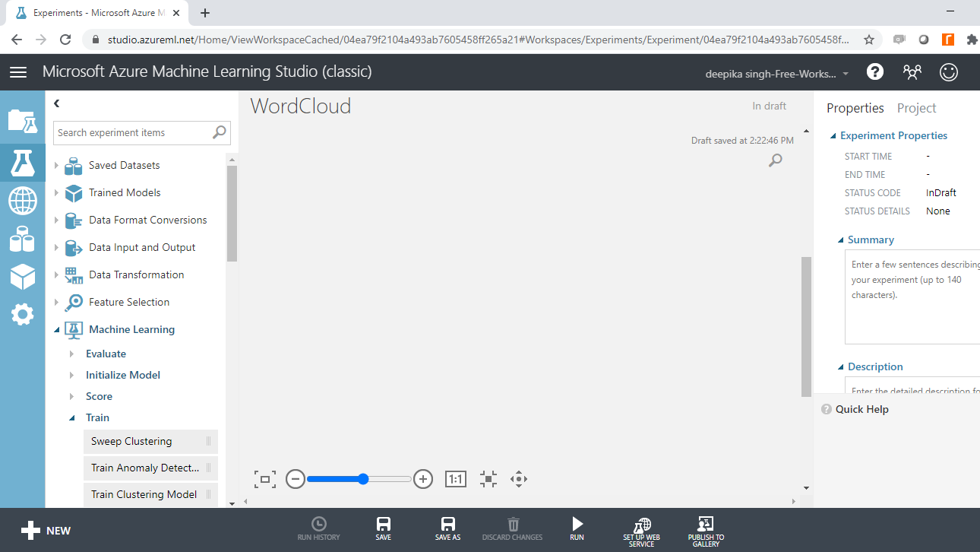Collapse the Description section
The image size is (980, 552).
[841, 367]
